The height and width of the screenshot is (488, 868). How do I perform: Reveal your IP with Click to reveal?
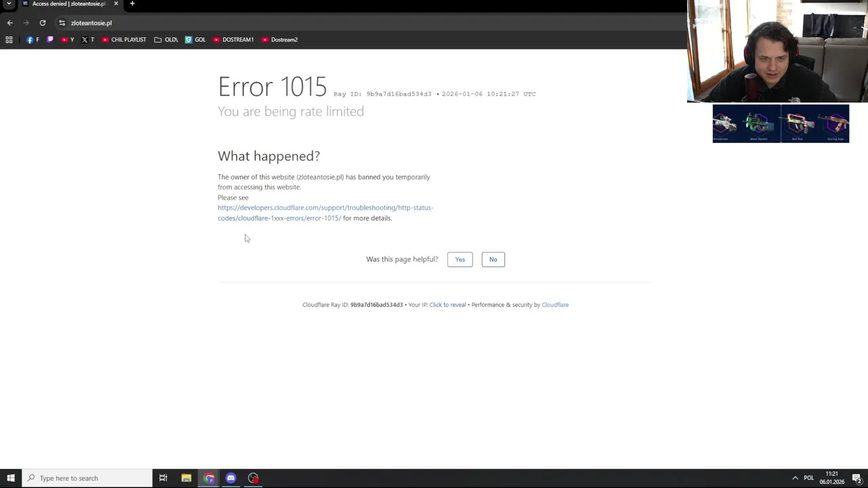coord(448,305)
